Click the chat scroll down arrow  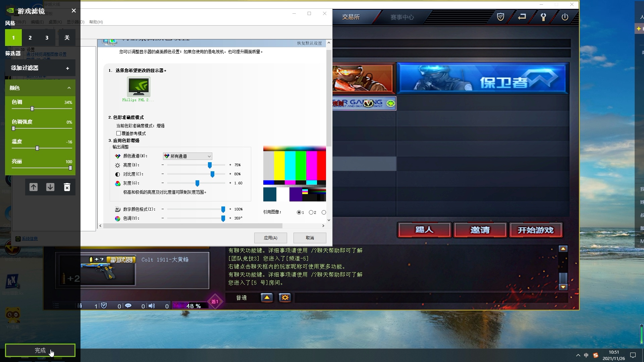(x=563, y=287)
